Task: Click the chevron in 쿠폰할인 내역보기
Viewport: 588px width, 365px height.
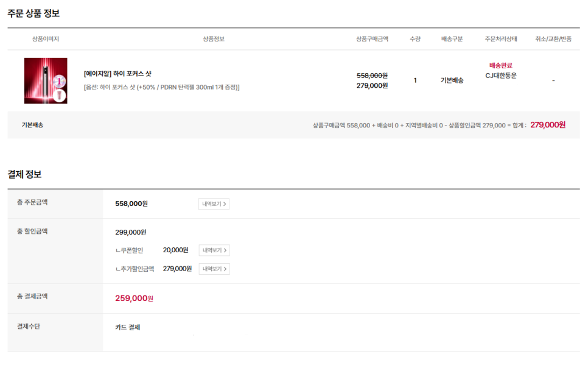Action: click(x=225, y=250)
